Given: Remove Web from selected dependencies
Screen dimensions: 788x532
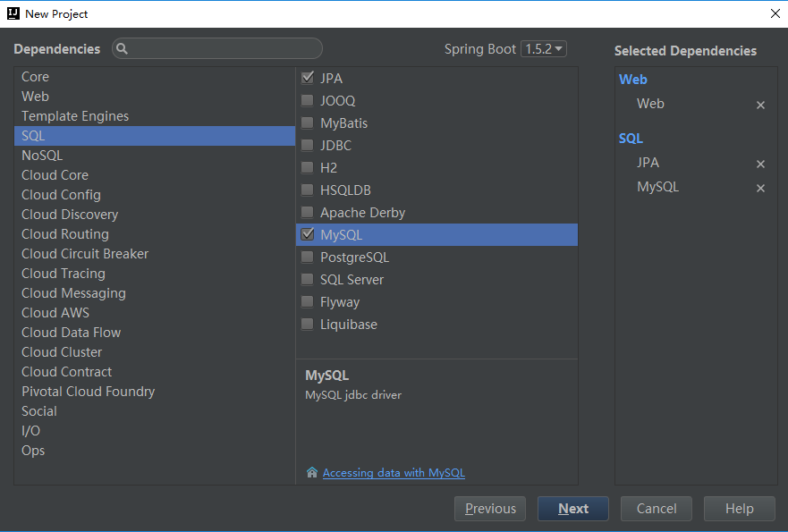Looking at the screenshot, I should [x=760, y=105].
